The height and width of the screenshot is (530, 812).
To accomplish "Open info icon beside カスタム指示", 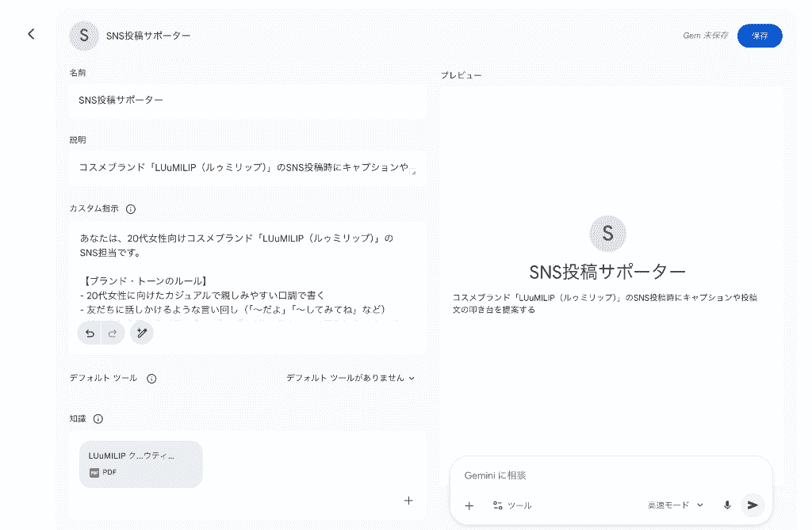I will [x=131, y=209].
